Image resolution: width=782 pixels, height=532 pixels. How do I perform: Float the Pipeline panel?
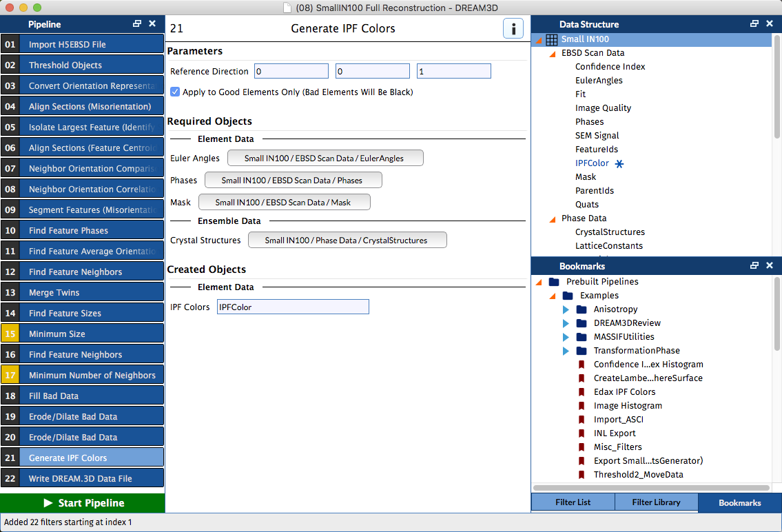pyautogui.click(x=137, y=24)
